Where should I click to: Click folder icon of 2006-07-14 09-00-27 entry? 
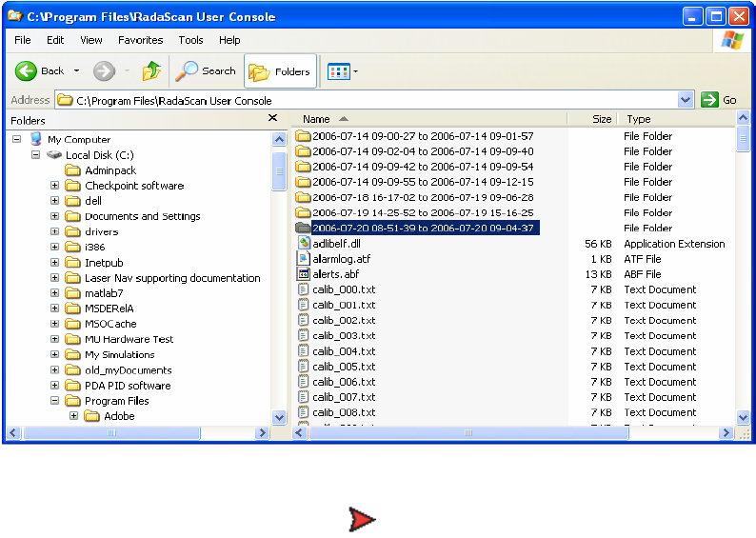[303, 136]
